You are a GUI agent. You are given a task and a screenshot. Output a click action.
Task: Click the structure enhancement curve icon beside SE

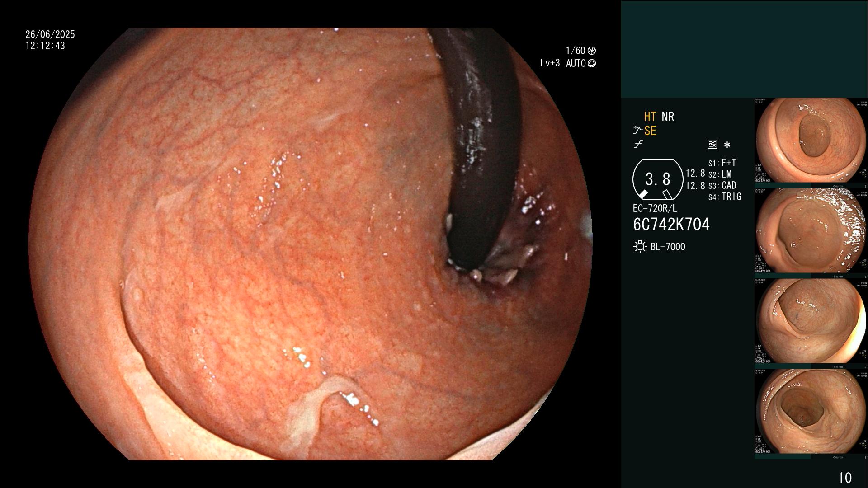pos(638,131)
